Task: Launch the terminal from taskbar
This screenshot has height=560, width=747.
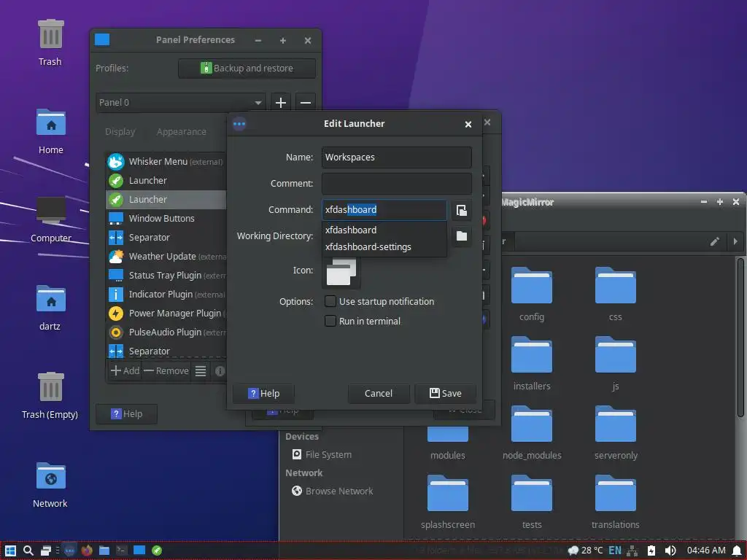Action: click(x=122, y=551)
